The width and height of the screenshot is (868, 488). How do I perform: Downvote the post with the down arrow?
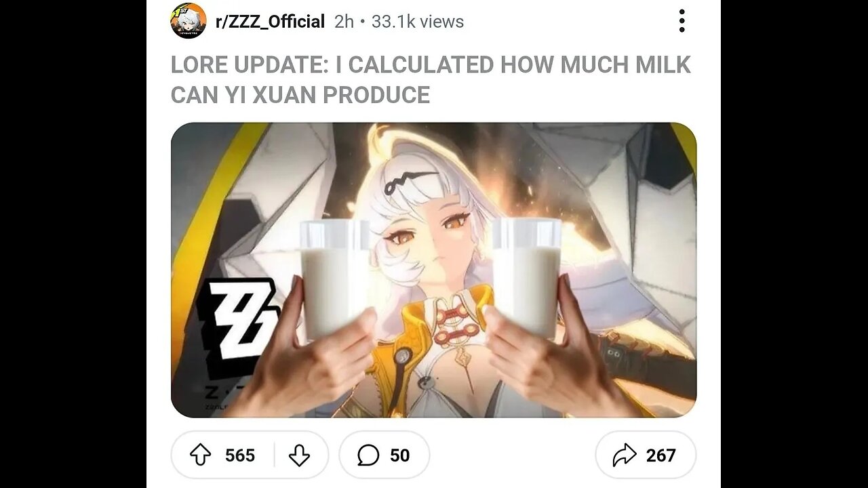299,455
